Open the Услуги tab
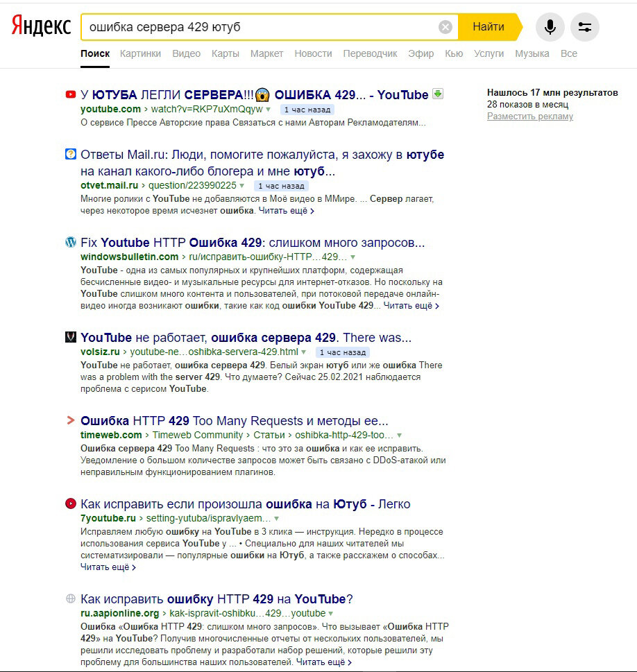637x672 pixels. 489,53
